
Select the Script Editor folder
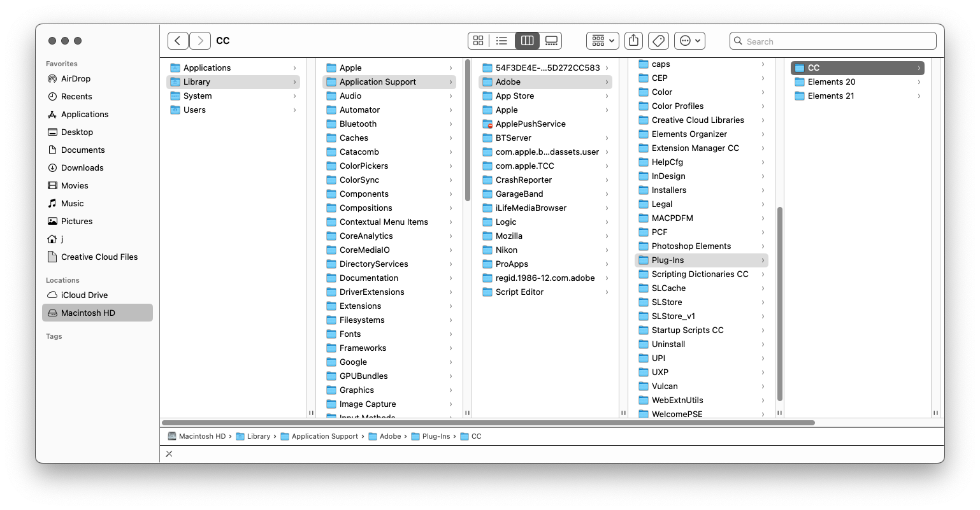coord(545,292)
